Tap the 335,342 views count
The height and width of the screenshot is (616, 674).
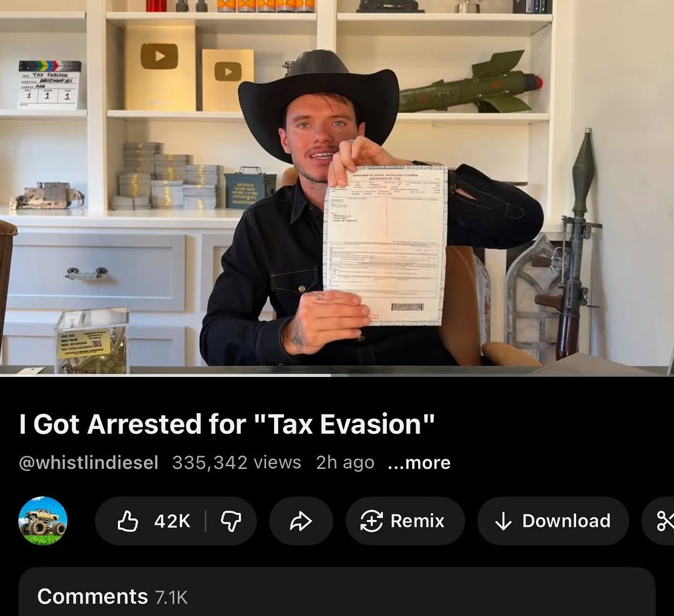(x=237, y=462)
